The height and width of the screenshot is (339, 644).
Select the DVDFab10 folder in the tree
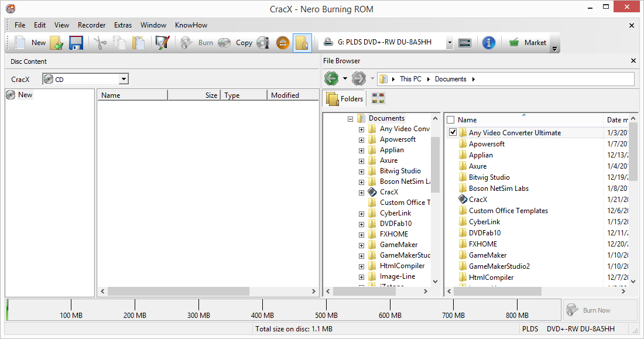(396, 224)
